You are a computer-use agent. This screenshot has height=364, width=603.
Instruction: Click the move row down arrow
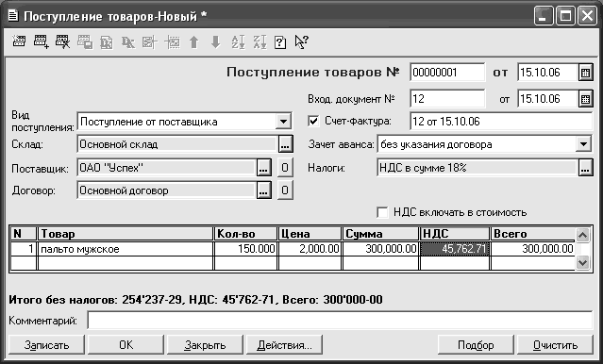click(216, 41)
